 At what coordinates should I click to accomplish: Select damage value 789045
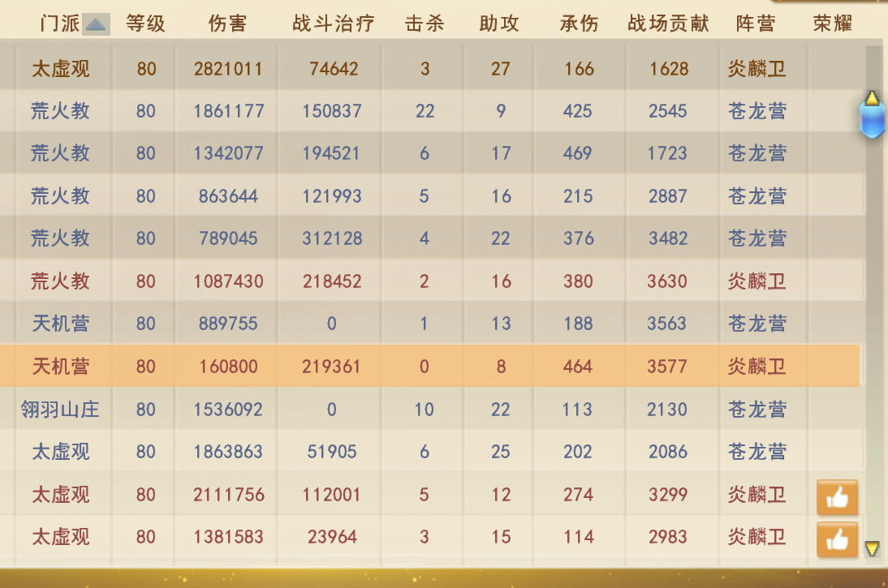pyautogui.click(x=228, y=238)
